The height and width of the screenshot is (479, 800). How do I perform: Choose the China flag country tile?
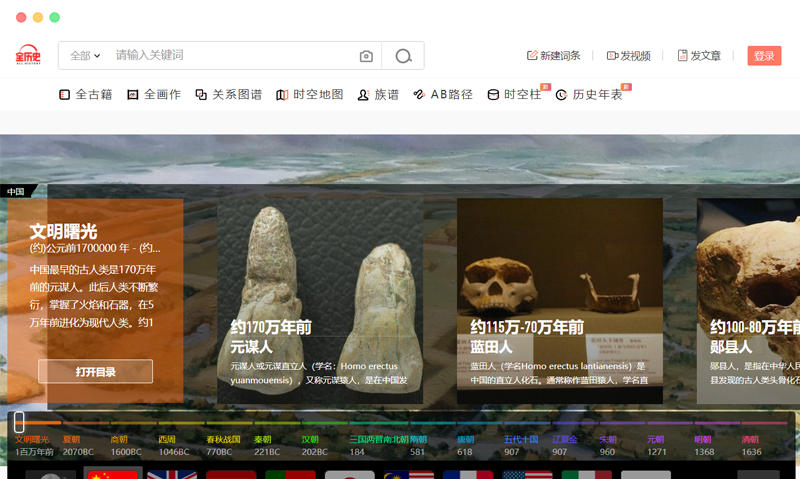pos(113,475)
